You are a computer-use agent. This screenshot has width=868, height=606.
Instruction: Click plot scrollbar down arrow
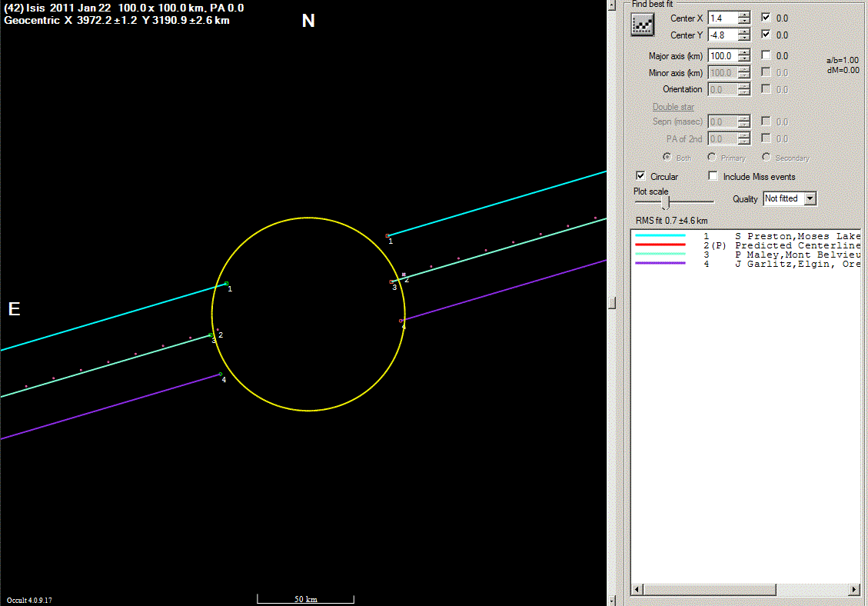612,601
